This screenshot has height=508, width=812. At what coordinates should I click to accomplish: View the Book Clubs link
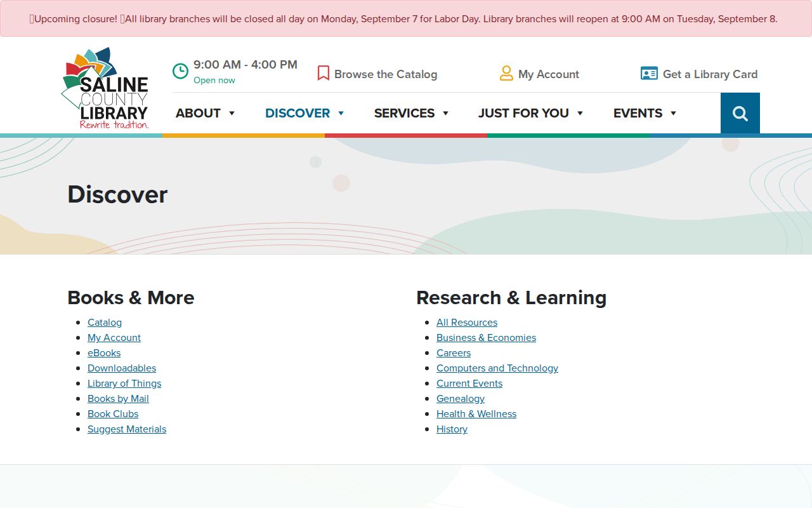point(113,414)
